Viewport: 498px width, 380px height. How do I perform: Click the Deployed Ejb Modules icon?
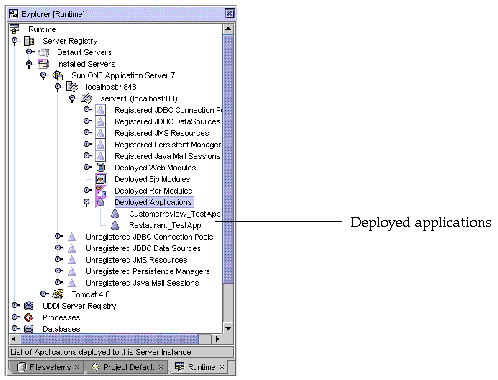pyautogui.click(x=100, y=179)
